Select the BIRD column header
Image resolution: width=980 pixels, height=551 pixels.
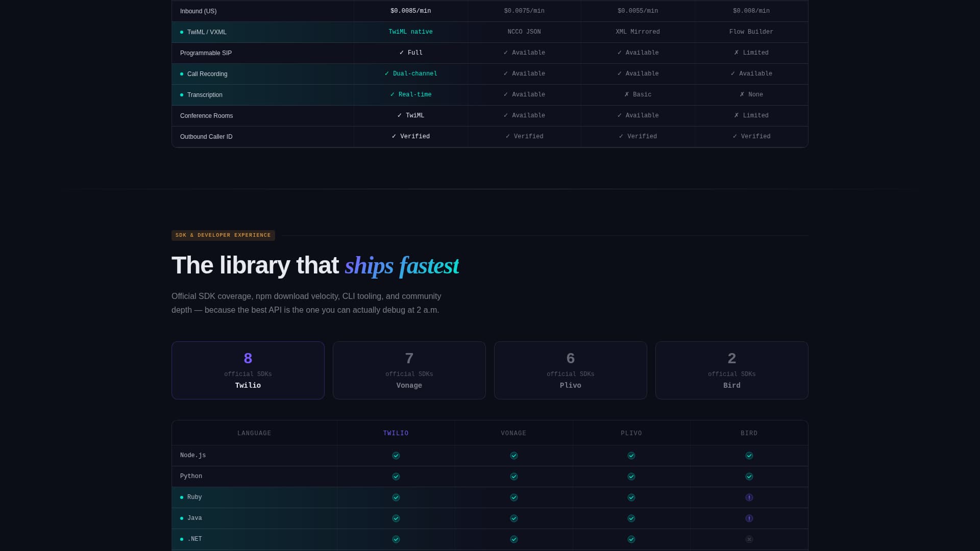749,433
